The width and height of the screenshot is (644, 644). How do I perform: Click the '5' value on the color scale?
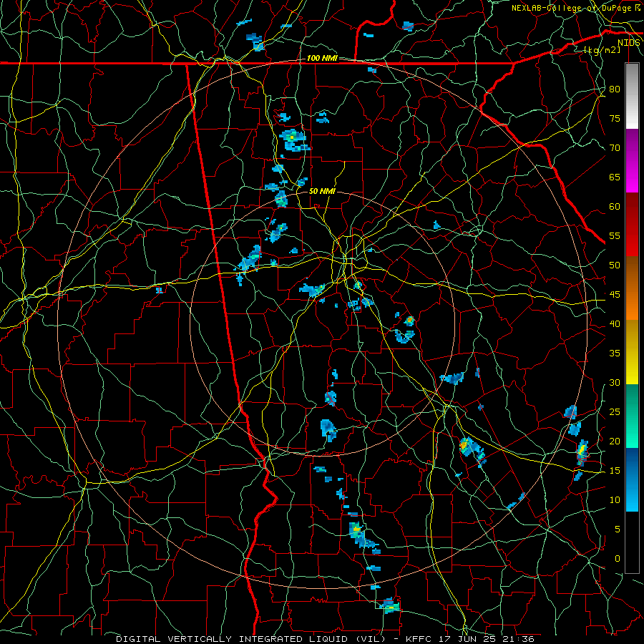click(x=618, y=529)
